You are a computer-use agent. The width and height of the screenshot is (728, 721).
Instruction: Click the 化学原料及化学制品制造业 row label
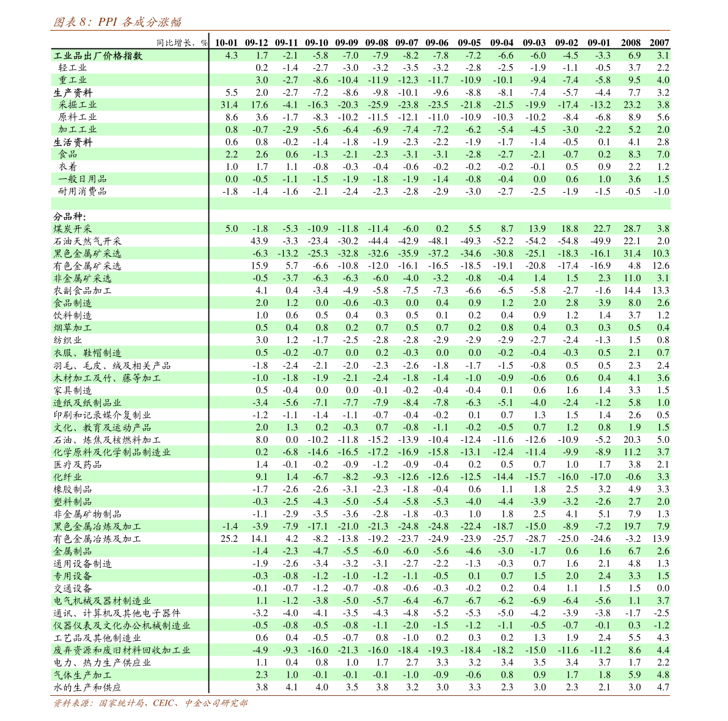(x=112, y=452)
